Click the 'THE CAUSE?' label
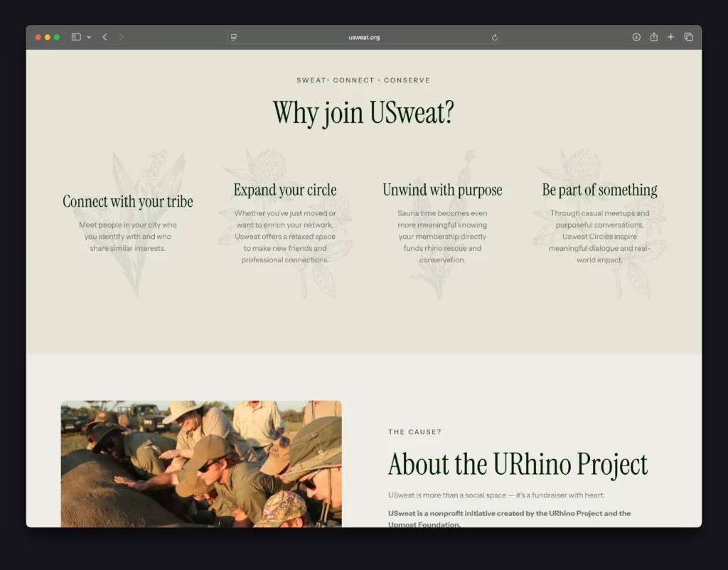 pos(414,432)
